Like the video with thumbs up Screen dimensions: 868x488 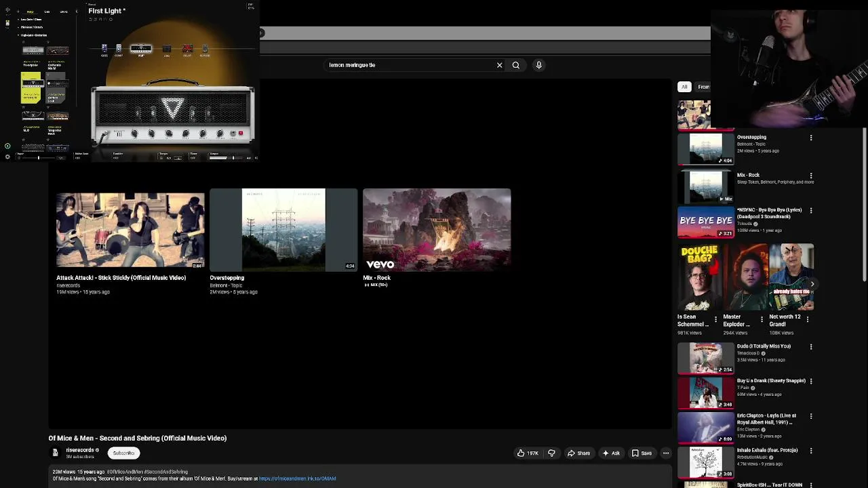pyautogui.click(x=528, y=453)
